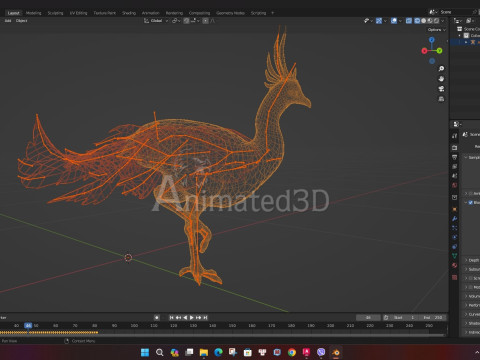Open the Scene properties tab
Viewport: 480px width, 360px height.
click(454, 176)
